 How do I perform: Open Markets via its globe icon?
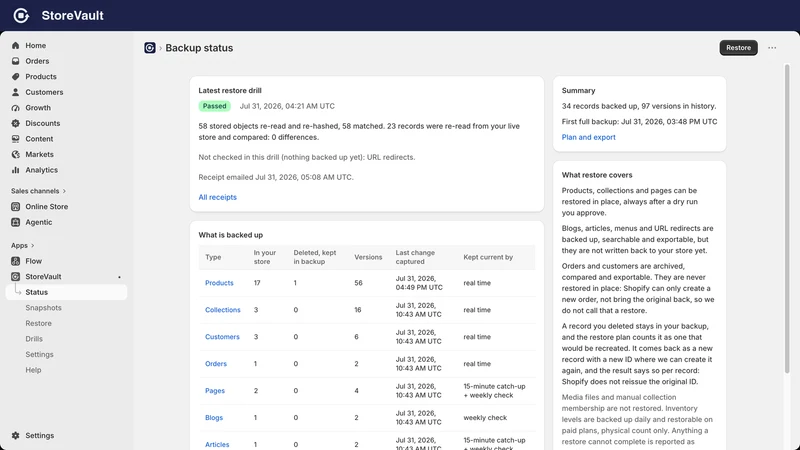click(x=15, y=154)
